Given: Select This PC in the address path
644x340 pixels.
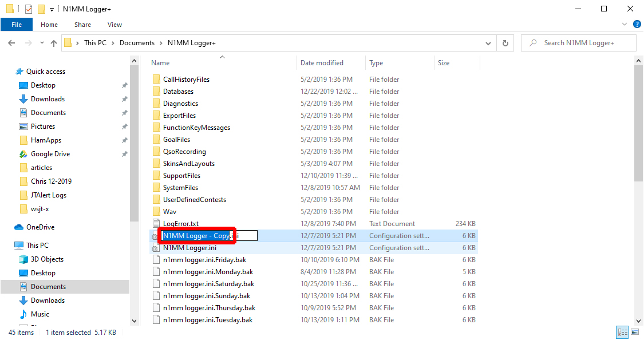Looking at the screenshot, I should tap(95, 43).
